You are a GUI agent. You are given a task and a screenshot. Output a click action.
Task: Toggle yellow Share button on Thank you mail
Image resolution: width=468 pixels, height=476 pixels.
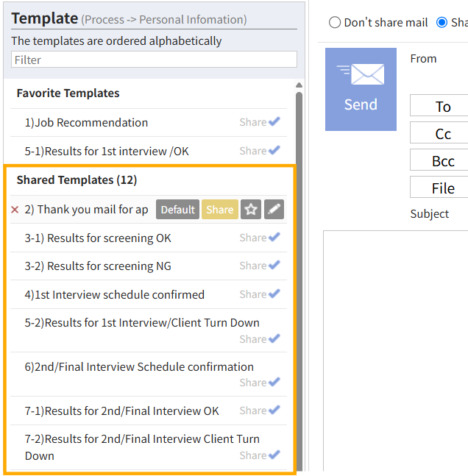(220, 210)
